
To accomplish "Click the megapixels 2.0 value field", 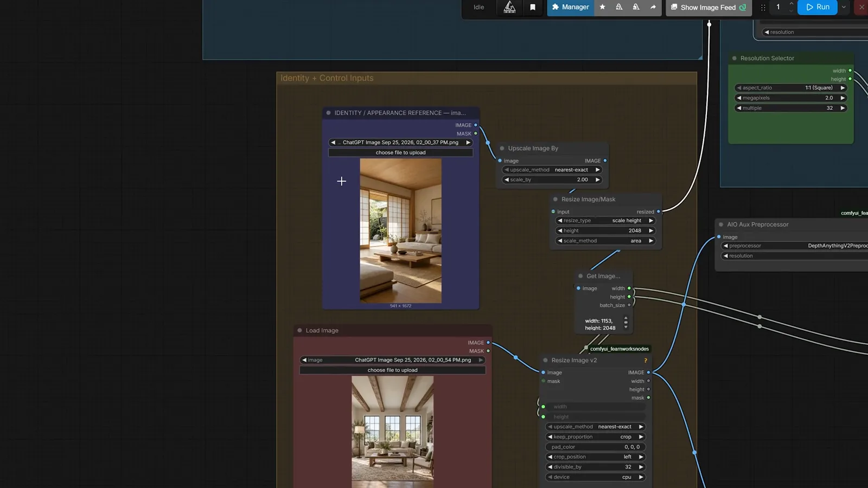I will (x=790, y=98).
